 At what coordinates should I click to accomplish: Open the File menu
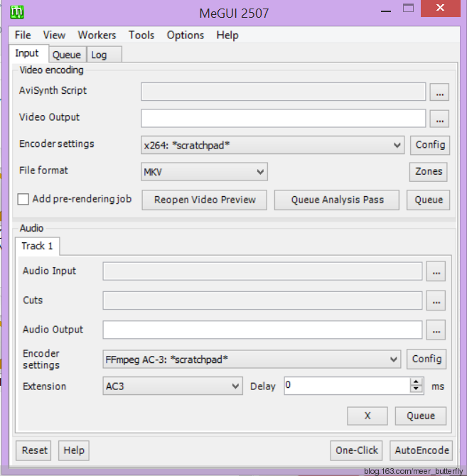23,36
